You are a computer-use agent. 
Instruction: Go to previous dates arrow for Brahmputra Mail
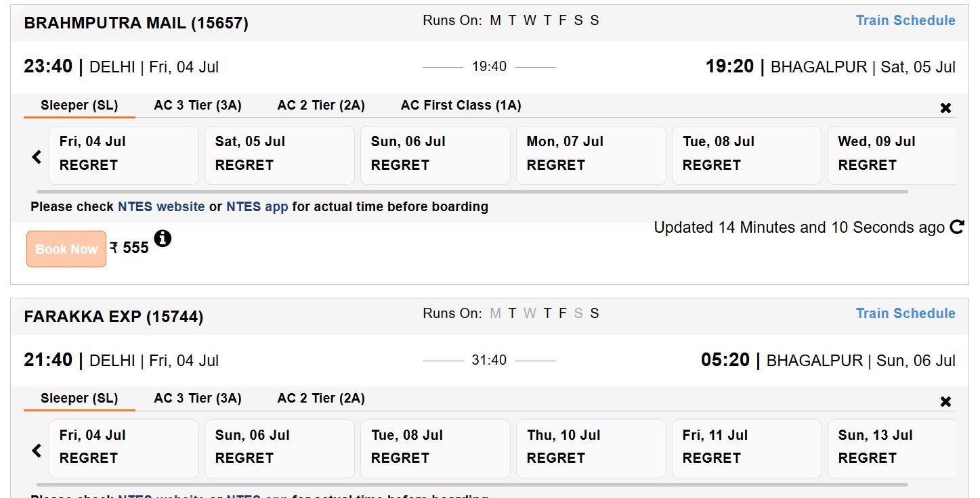click(x=37, y=157)
